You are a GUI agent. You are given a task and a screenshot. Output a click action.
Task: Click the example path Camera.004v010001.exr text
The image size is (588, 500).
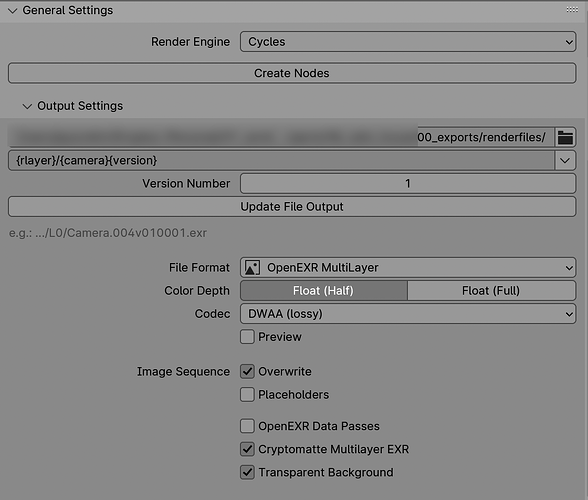point(108,233)
